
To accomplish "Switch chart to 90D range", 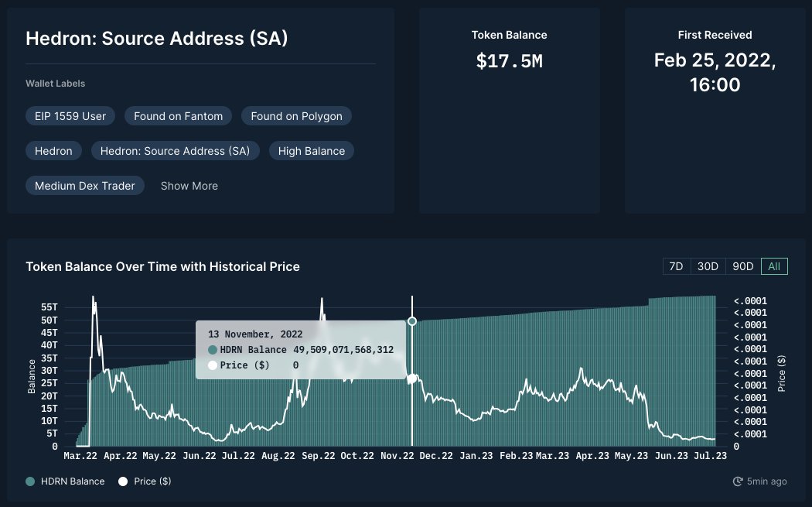I will coord(742,266).
